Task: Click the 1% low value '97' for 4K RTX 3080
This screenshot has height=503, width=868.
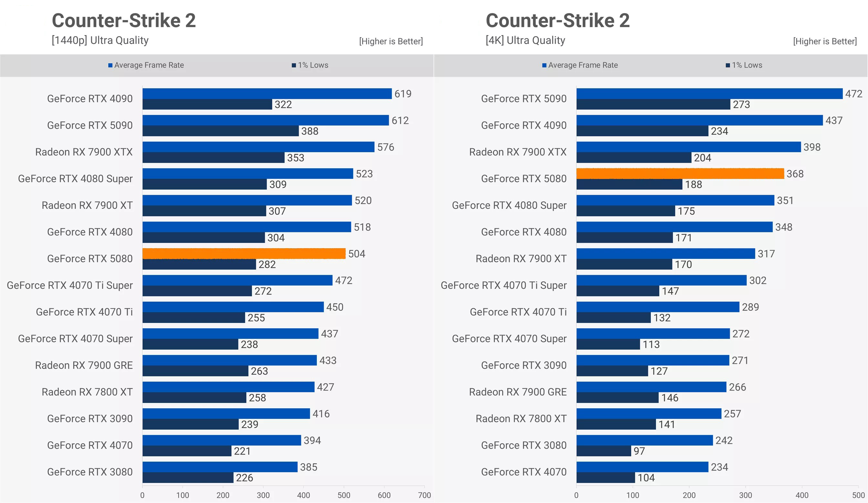Action: (639, 451)
